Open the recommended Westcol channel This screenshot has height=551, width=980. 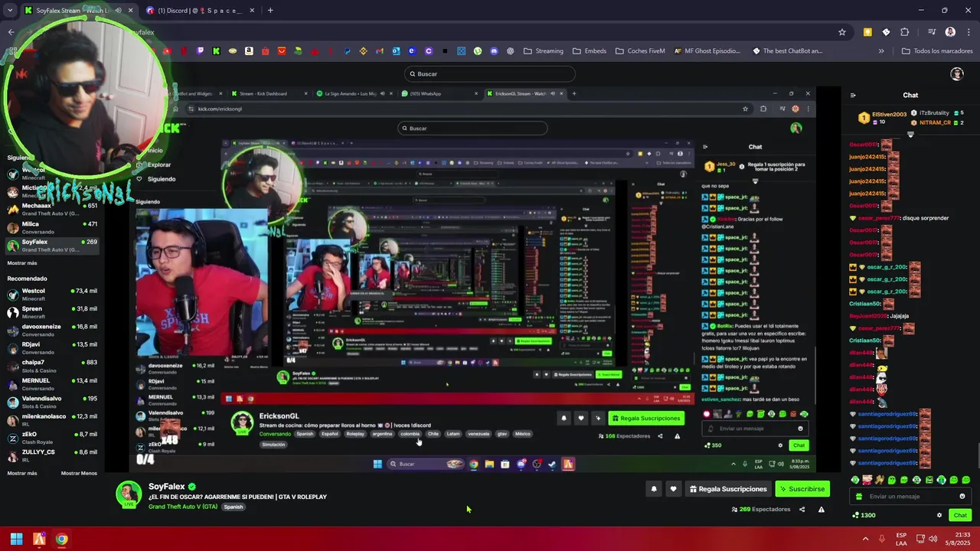52,295
